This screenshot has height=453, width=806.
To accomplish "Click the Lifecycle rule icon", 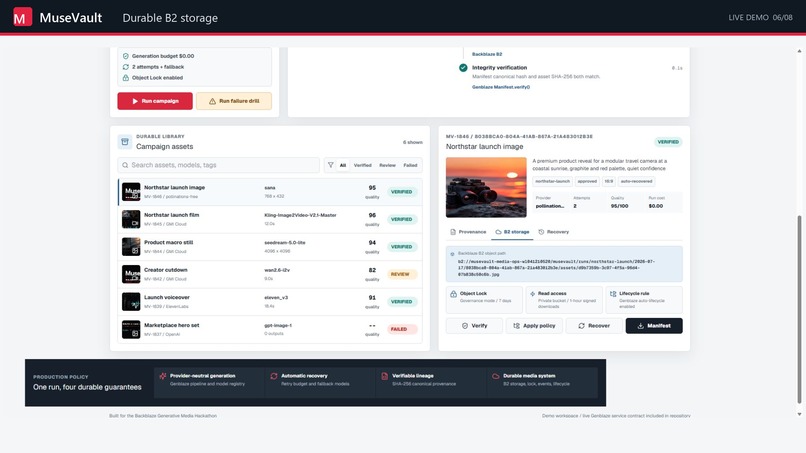I will (613, 294).
